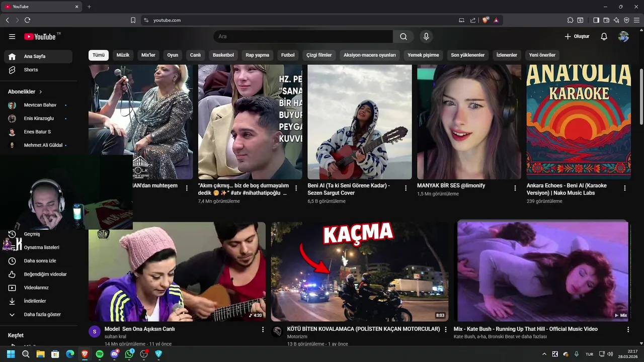
Task: Open options for Ankara Echoes karaoke video
Action: [625, 188]
